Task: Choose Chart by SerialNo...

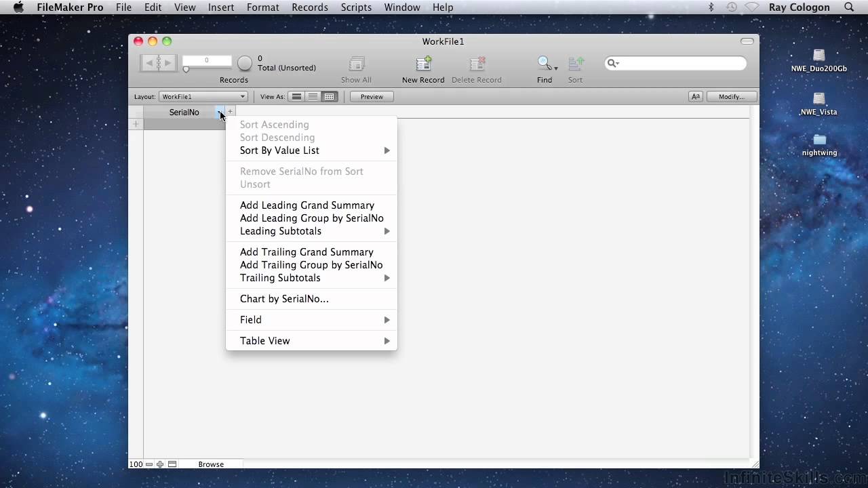Action: click(x=311, y=299)
